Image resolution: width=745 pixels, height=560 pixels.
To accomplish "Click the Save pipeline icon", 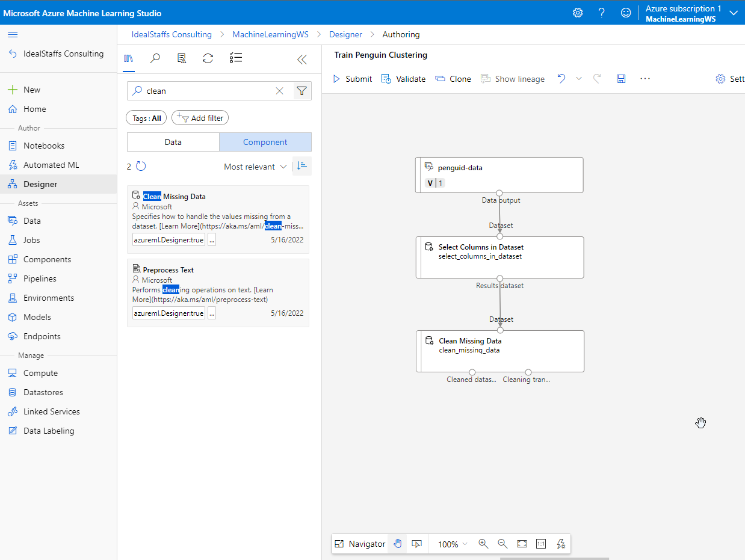I will tap(621, 79).
